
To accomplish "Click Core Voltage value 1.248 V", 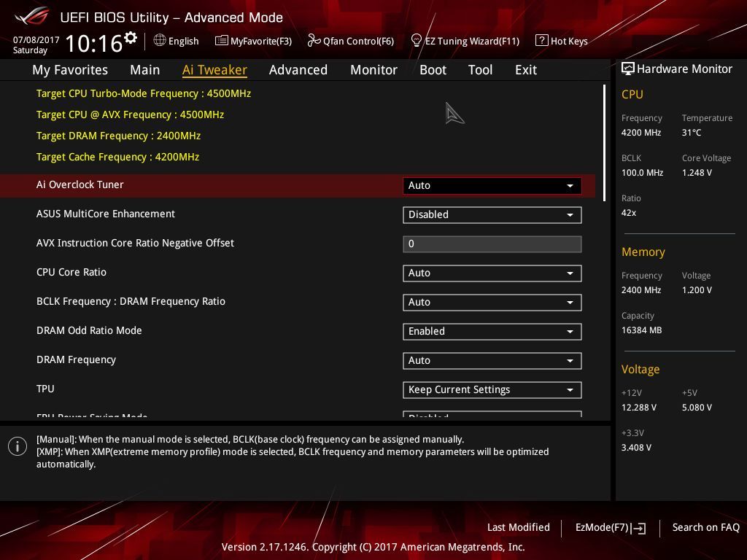I will [x=697, y=172].
